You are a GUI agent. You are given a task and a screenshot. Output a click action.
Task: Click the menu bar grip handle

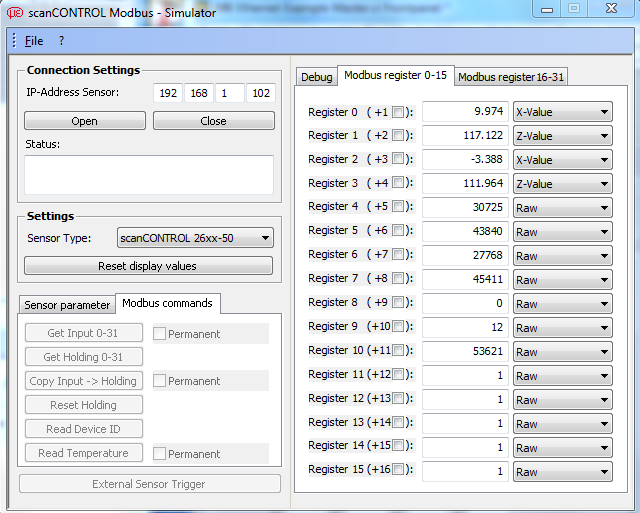coord(14,40)
